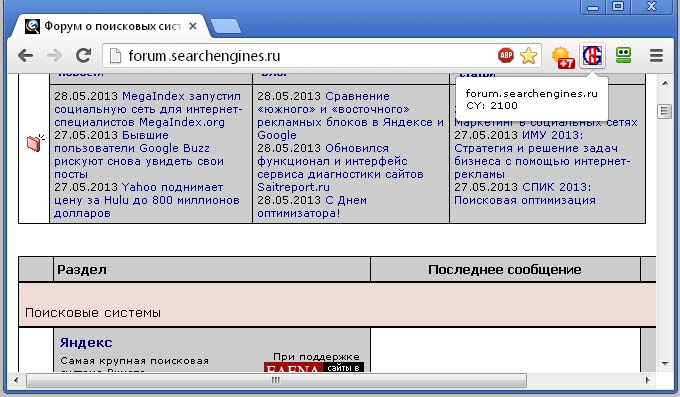Viewport: 680px width, 397px height.
Task: Click the CY rank extension icon
Action: (x=593, y=56)
